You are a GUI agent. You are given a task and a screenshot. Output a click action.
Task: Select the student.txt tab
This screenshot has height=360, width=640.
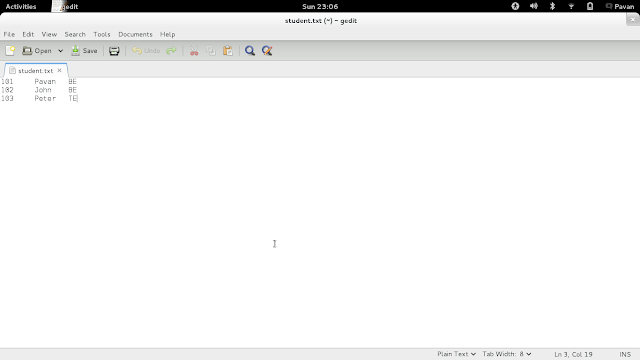click(x=36, y=71)
